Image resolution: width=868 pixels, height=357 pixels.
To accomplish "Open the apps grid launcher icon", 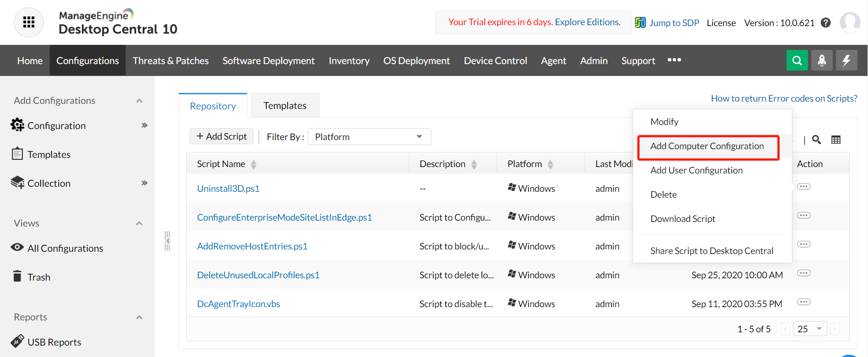I will (29, 22).
